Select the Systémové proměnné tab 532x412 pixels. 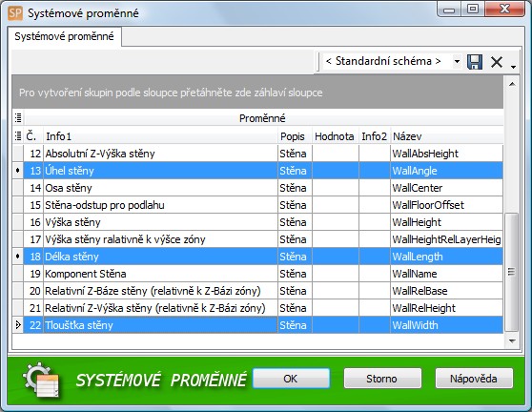pyautogui.click(x=64, y=36)
